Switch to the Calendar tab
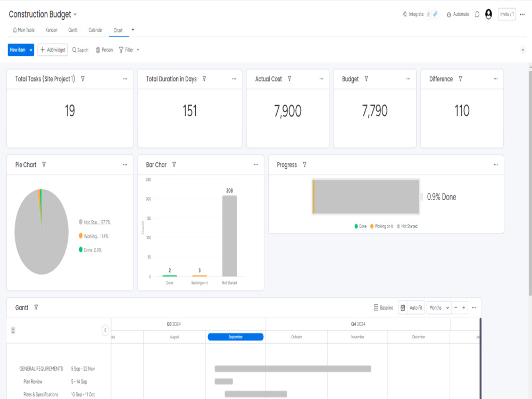 95,30
